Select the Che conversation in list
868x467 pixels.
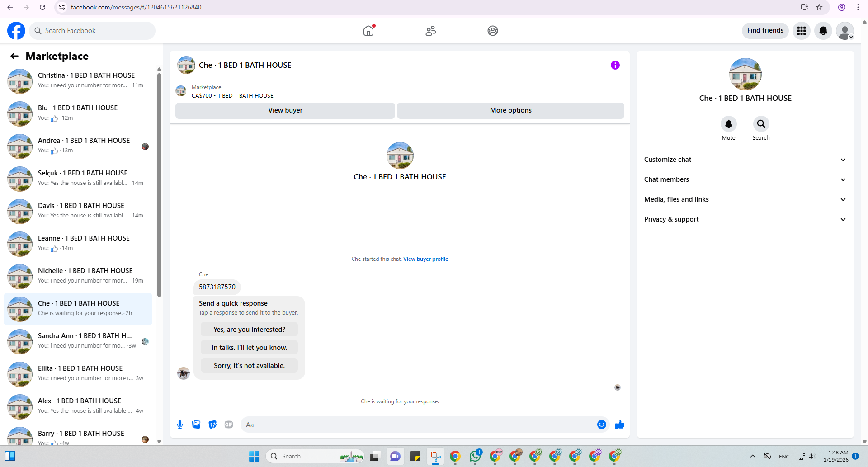point(78,309)
